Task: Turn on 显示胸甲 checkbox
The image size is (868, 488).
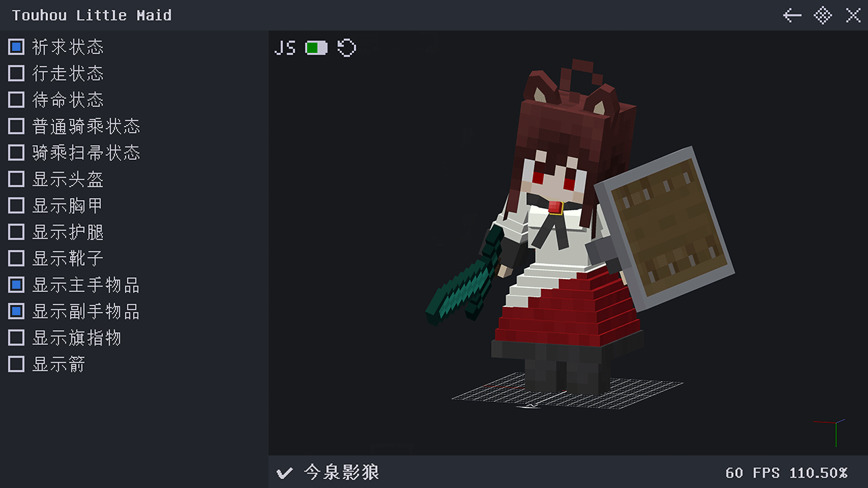Action: pos(16,205)
